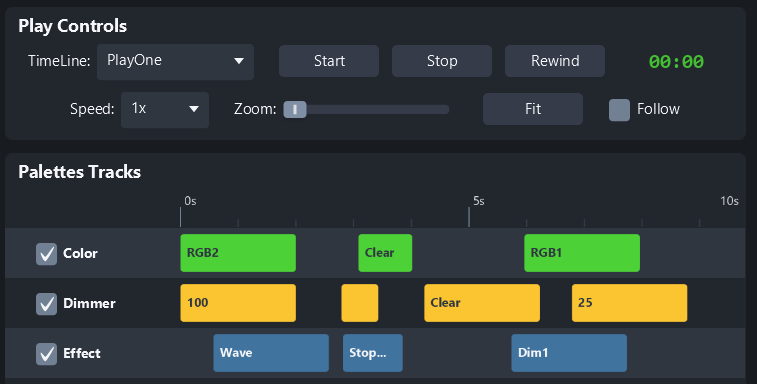Select the 100 dimmer clip
The width and height of the screenshot is (757, 384).
pyautogui.click(x=238, y=303)
